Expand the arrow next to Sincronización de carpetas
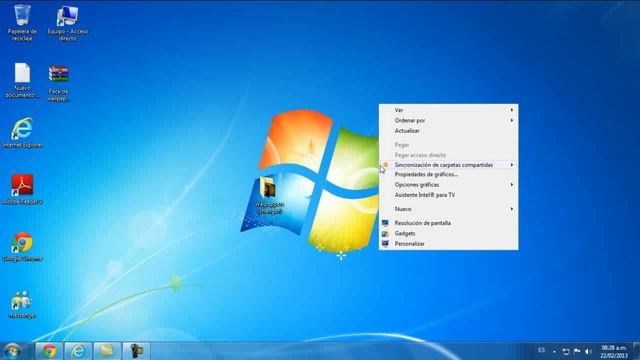 pos(511,165)
